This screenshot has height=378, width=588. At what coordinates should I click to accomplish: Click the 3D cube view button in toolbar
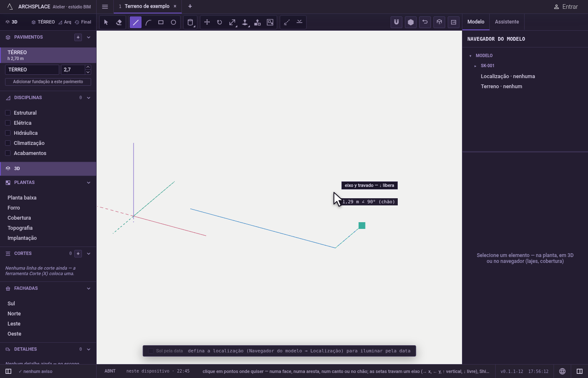[439, 22]
